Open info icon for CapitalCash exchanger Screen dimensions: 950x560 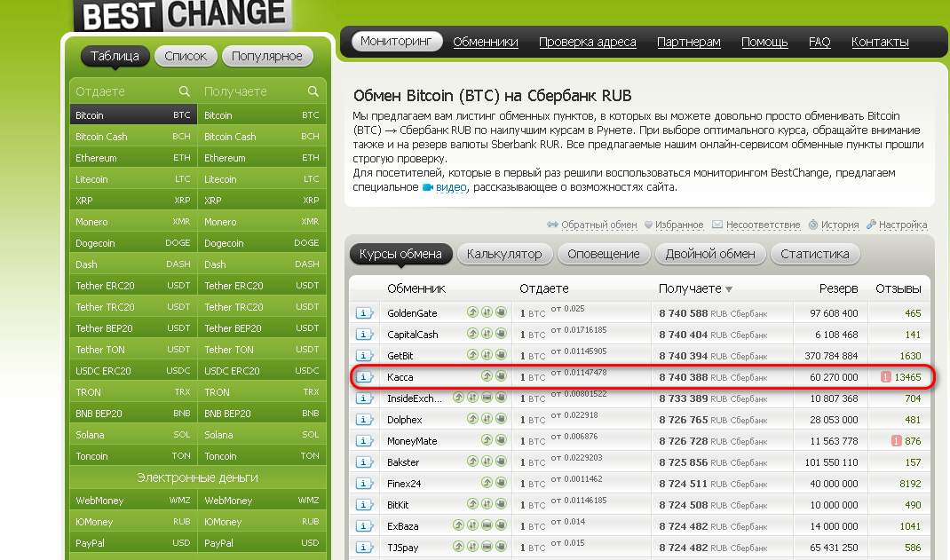pos(363,335)
